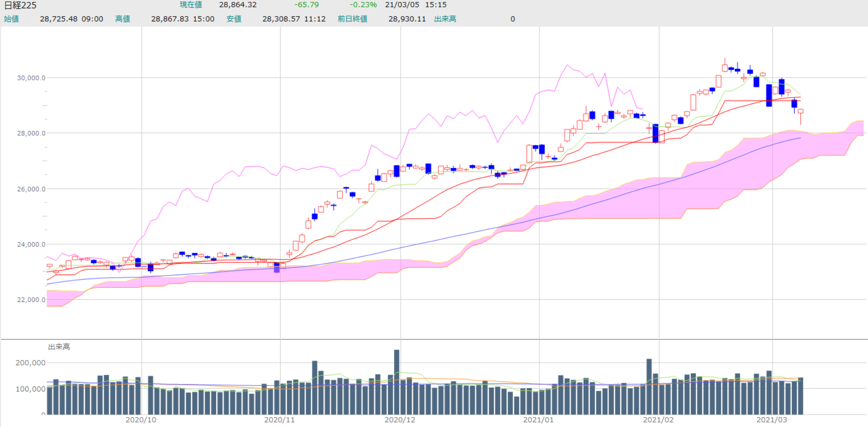Click the 100,000 volume axis label

31,389
